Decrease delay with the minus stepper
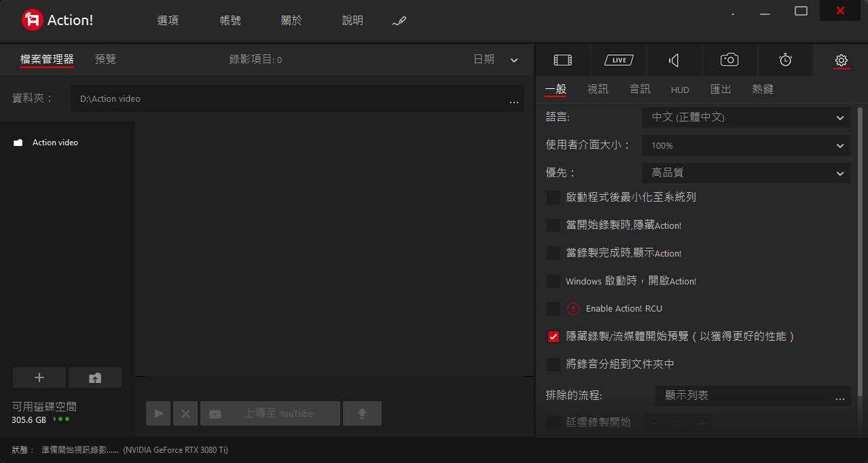 [655, 424]
